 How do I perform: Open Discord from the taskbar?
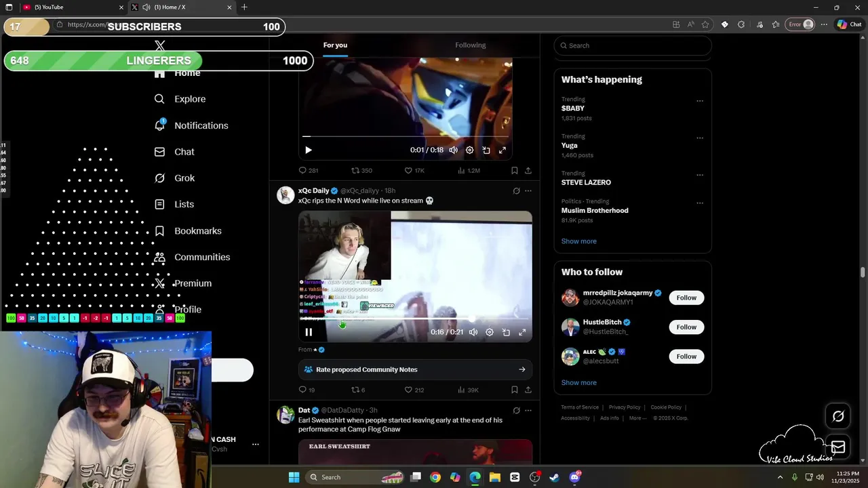point(575,477)
